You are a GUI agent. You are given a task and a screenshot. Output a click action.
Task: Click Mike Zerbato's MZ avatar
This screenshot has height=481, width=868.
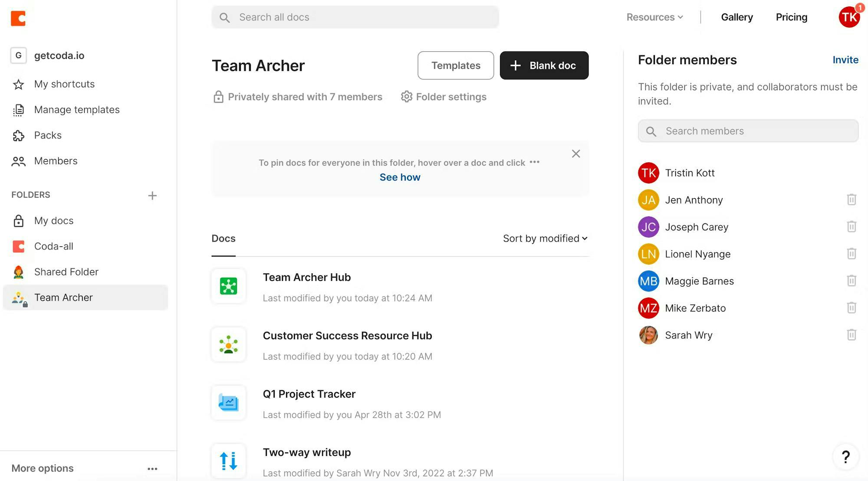click(x=649, y=308)
